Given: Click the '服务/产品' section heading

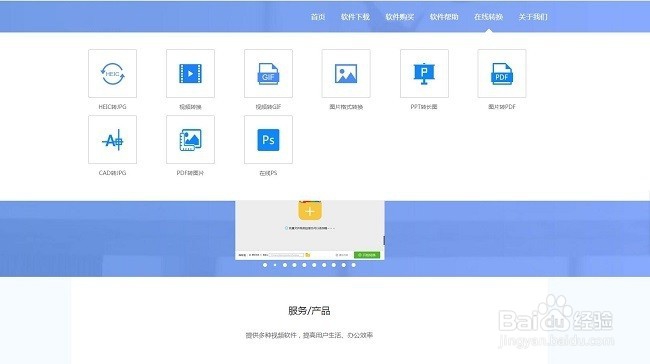Looking at the screenshot, I should (x=309, y=311).
